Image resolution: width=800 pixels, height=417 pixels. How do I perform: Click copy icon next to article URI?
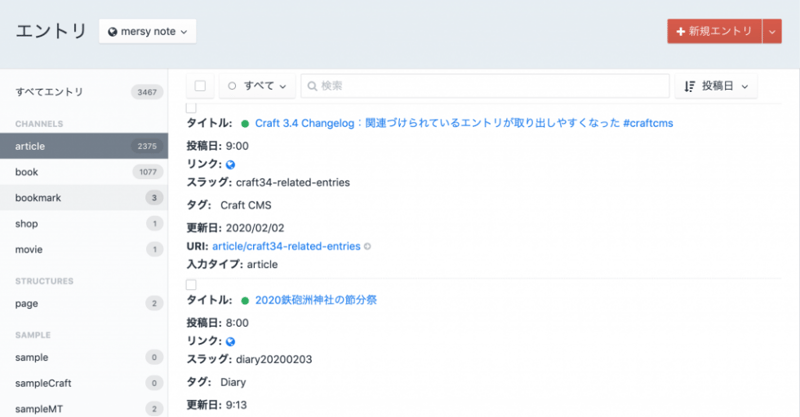tap(367, 246)
